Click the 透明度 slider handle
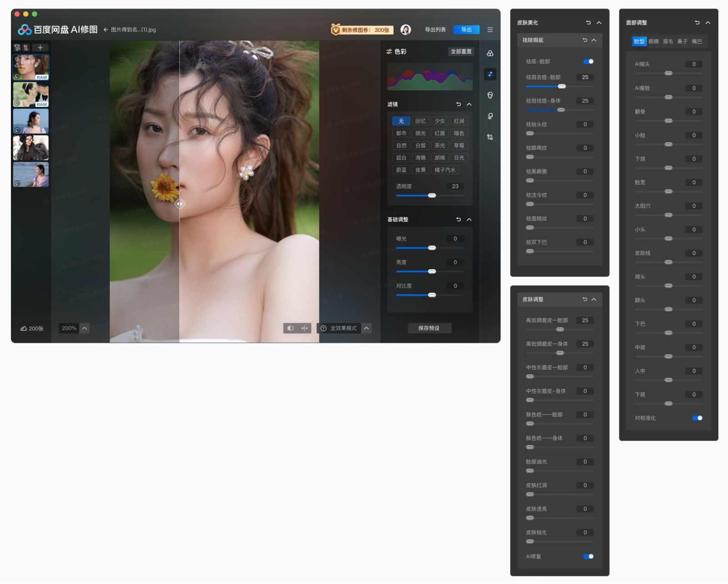 pyautogui.click(x=432, y=196)
